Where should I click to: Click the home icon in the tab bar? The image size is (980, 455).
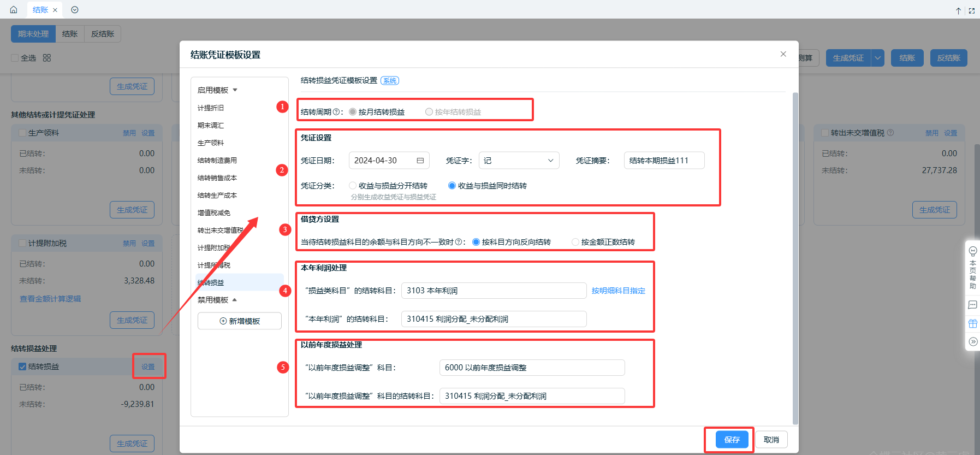pyautogui.click(x=14, y=10)
